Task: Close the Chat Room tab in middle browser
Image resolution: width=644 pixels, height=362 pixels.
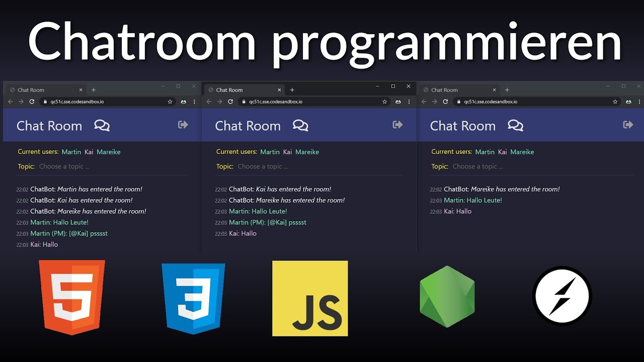Action: pyautogui.click(x=279, y=90)
